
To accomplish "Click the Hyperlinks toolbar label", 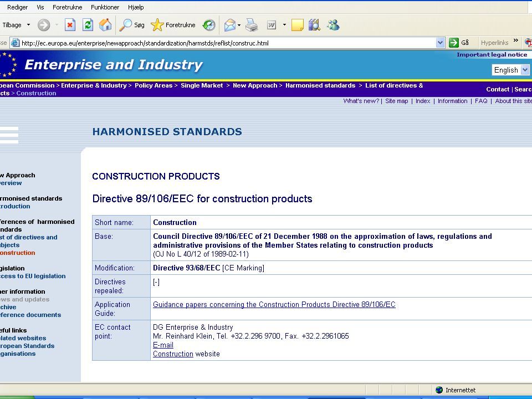I will (x=494, y=43).
